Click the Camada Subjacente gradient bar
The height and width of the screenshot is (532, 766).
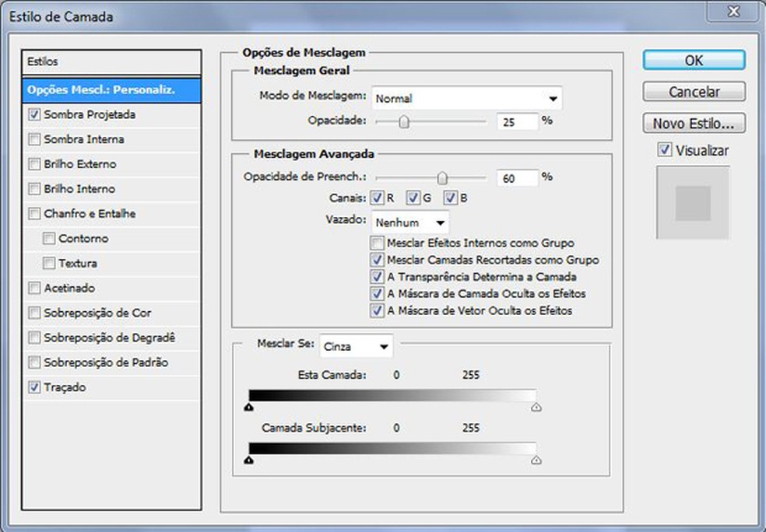coord(392,448)
